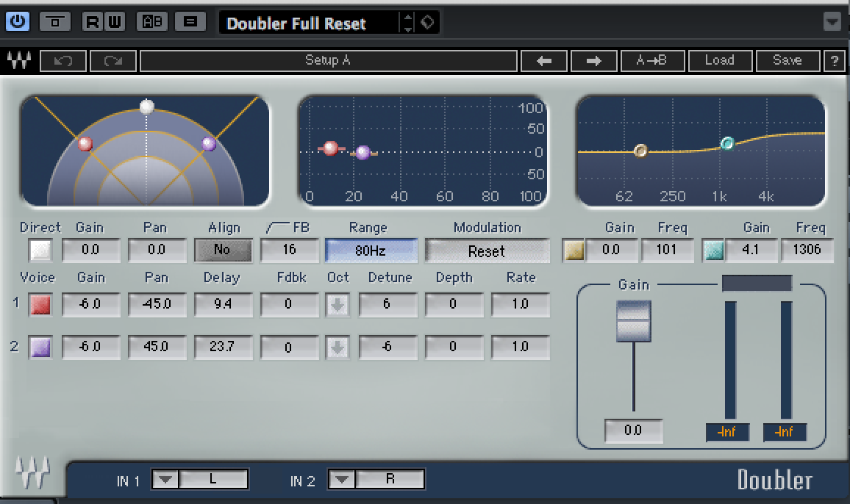This screenshot has width=850, height=504.
Task: Select tan low-shelf node on EQ graph
Action: tap(640, 151)
